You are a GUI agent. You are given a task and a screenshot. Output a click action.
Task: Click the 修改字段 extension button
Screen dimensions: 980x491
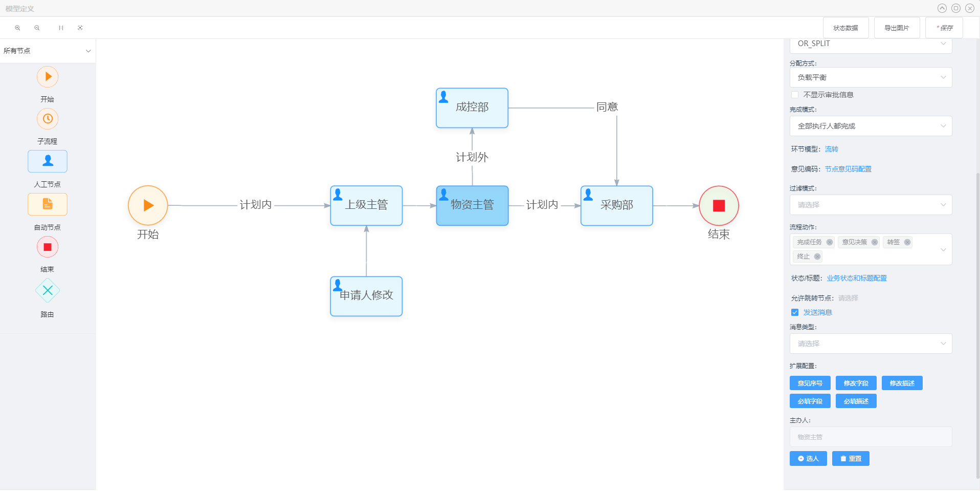[x=856, y=383]
